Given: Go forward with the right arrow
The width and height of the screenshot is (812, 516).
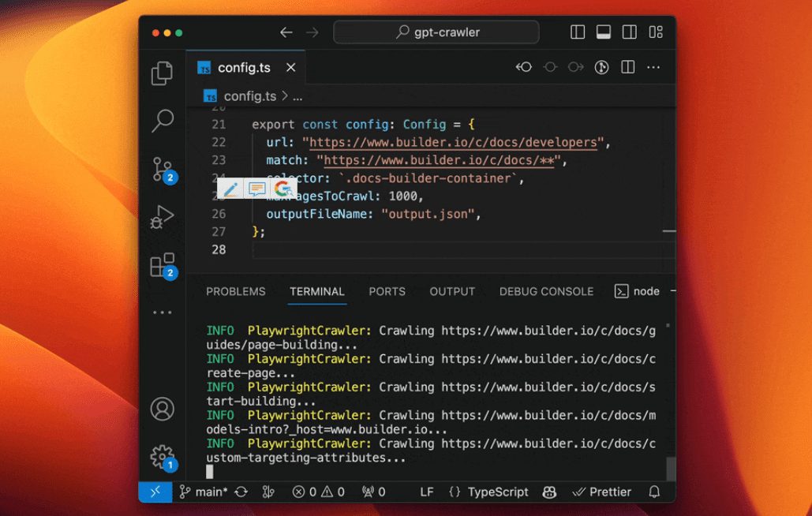Looking at the screenshot, I should [312, 32].
